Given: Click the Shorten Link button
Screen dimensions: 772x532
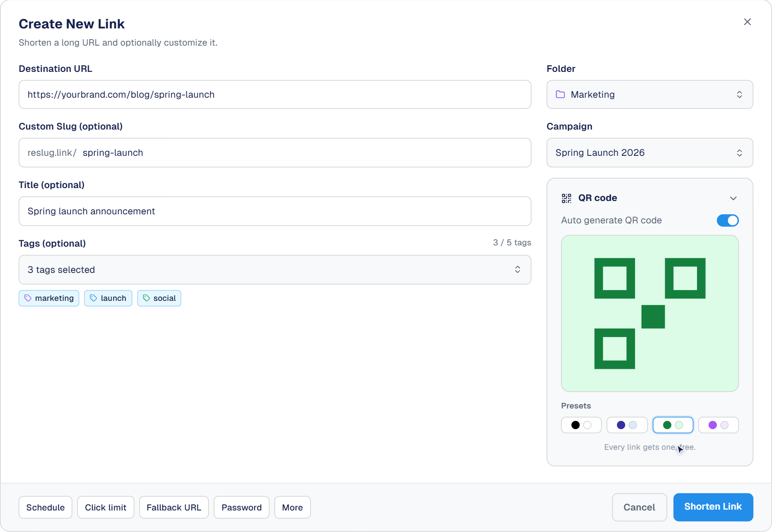Looking at the screenshot, I should (713, 507).
